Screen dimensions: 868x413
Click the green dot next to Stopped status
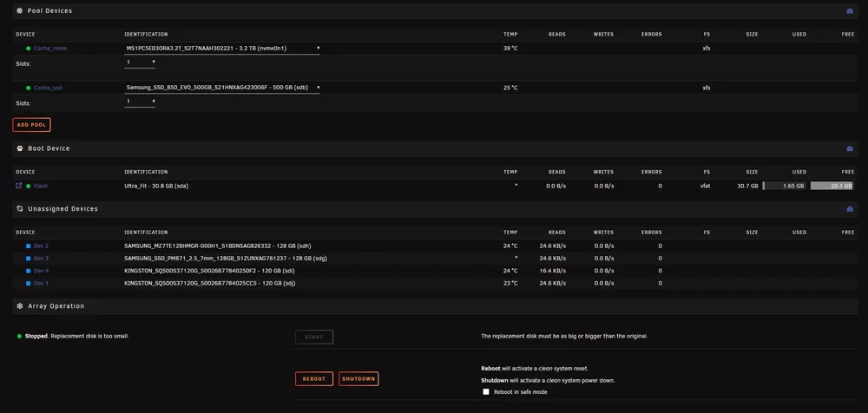pyautogui.click(x=19, y=336)
